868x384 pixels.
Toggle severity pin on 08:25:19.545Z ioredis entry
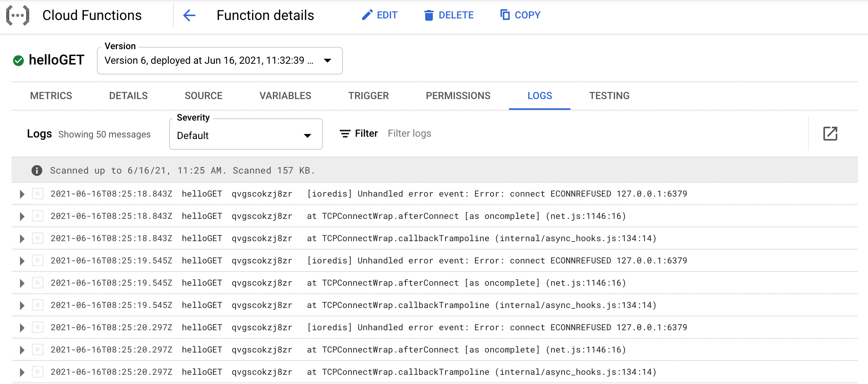pos(37,261)
